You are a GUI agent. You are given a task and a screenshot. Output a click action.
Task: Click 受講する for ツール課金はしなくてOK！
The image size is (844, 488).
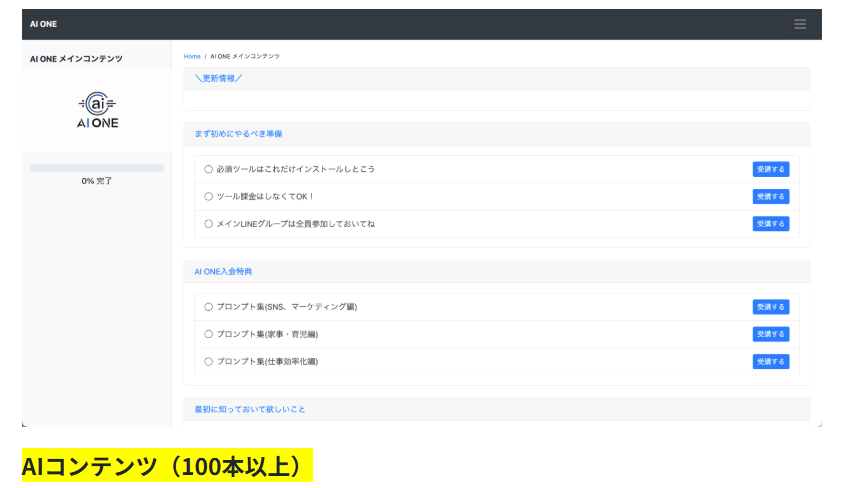pyautogui.click(x=771, y=196)
